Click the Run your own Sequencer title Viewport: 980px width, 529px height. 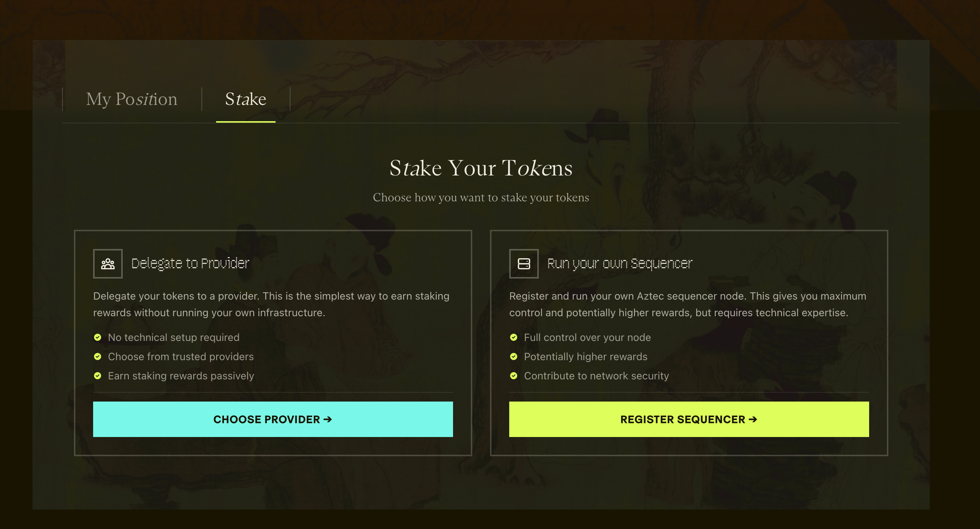[620, 263]
